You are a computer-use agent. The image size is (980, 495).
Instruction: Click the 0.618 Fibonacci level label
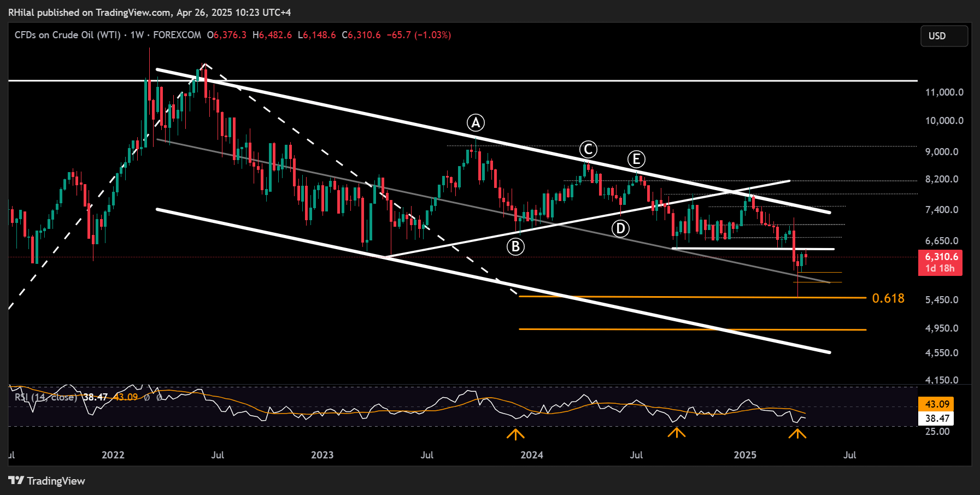click(888, 298)
